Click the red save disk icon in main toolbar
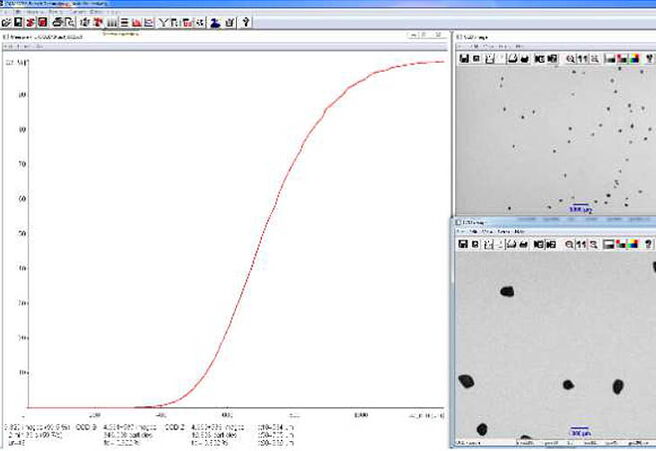The height and width of the screenshot is (451, 656). point(43,22)
